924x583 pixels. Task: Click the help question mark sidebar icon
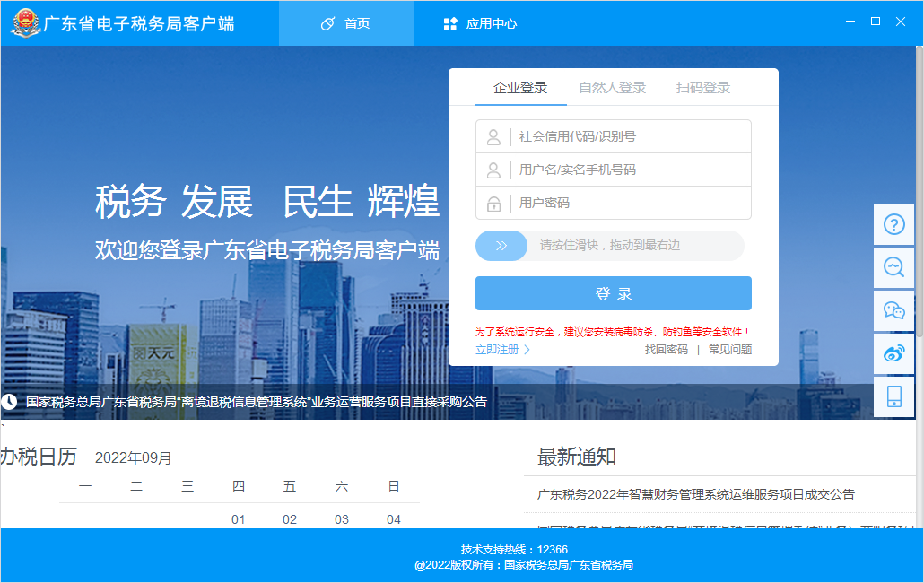[893, 224]
